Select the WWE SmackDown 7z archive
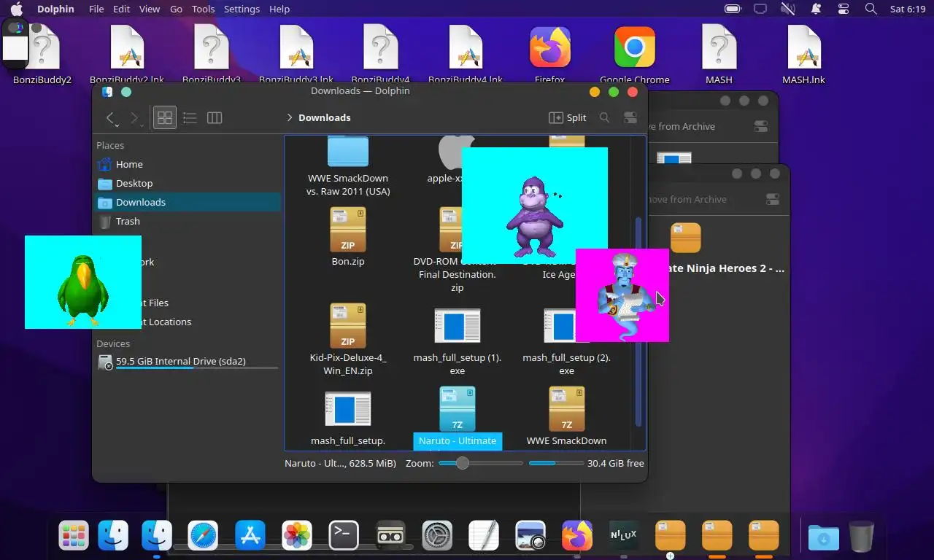 pos(567,417)
